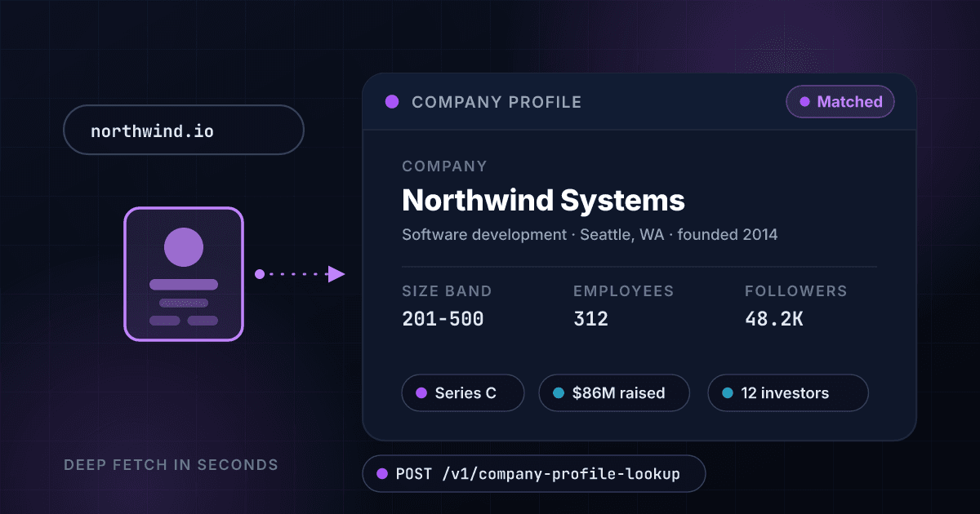980x514 pixels.
Task: Click the FOLLOWERS label
Action: coord(795,291)
